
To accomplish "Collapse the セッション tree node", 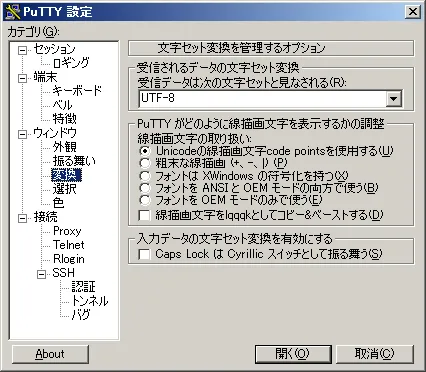I will click(x=22, y=50).
